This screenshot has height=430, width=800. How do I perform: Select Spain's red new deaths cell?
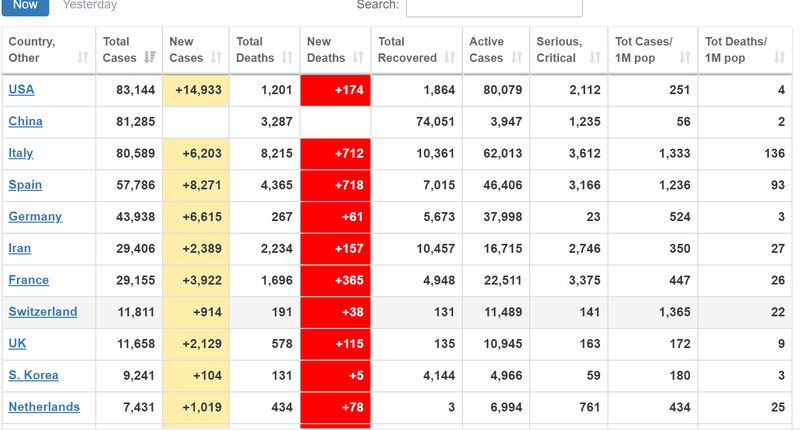[x=336, y=185]
